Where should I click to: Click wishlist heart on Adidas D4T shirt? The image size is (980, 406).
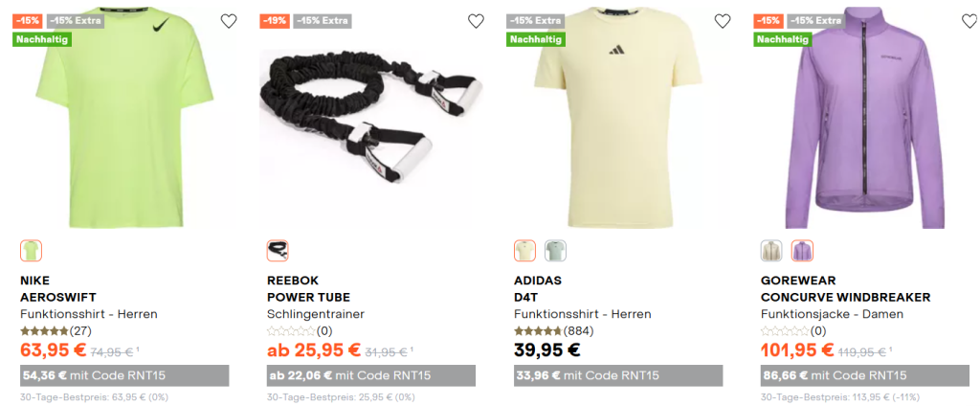[723, 21]
